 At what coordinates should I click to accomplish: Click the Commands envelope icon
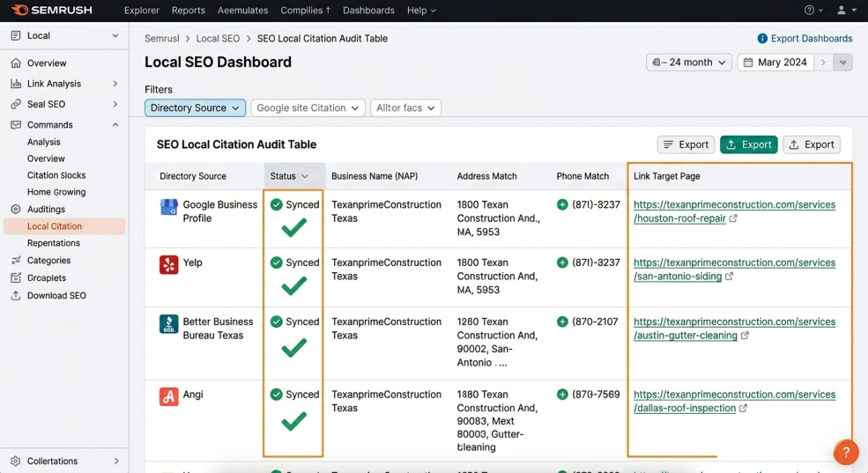coord(16,124)
